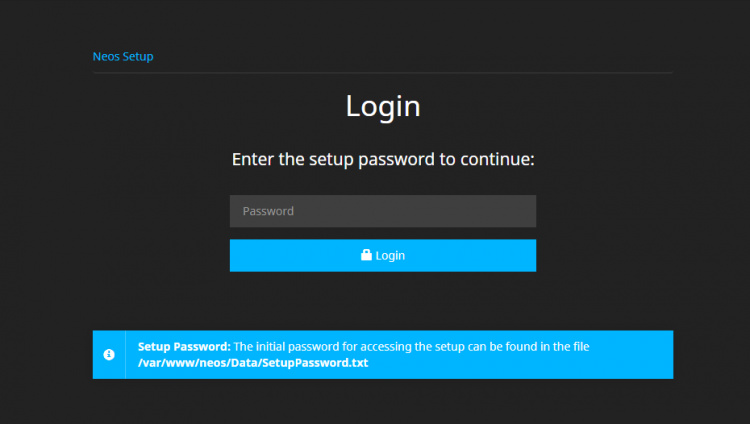750x424 pixels.
Task: Click the word 'continue:' in the prompt
Action: 498,159
